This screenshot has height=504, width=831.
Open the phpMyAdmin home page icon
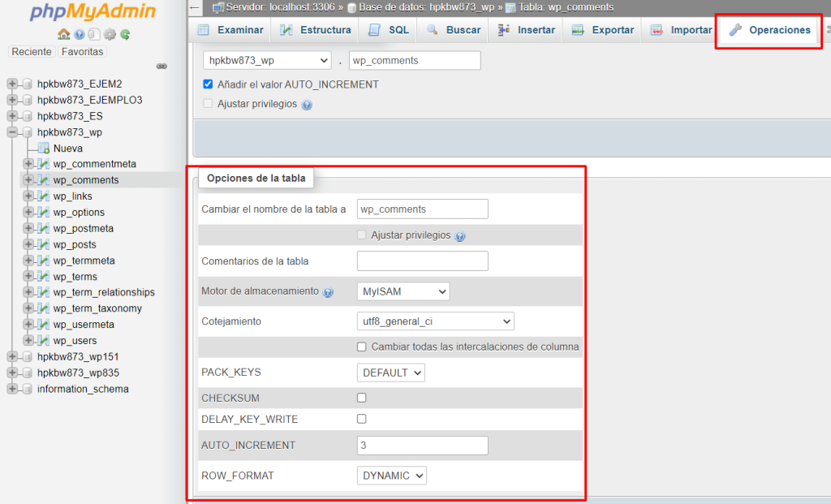pos(63,34)
